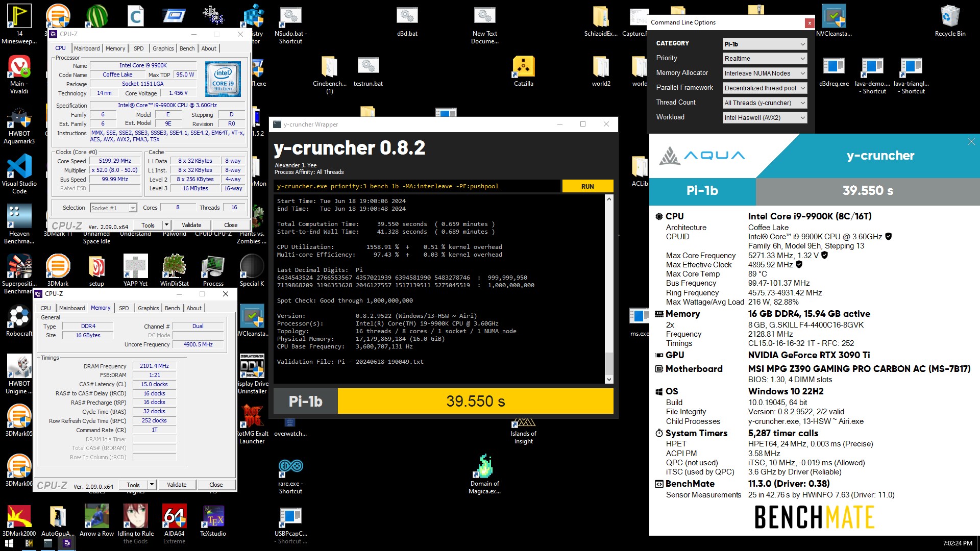The width and height of the screenshot is (980, 551).
Task: Click the yellow RUN button
Action: [587, 186]
